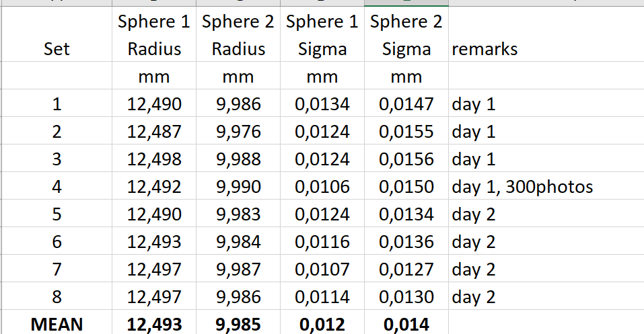The image size is (644, 334).
Task: Select the Sphere 2 Sigma header cell
Action: click(x=406, y=35)
